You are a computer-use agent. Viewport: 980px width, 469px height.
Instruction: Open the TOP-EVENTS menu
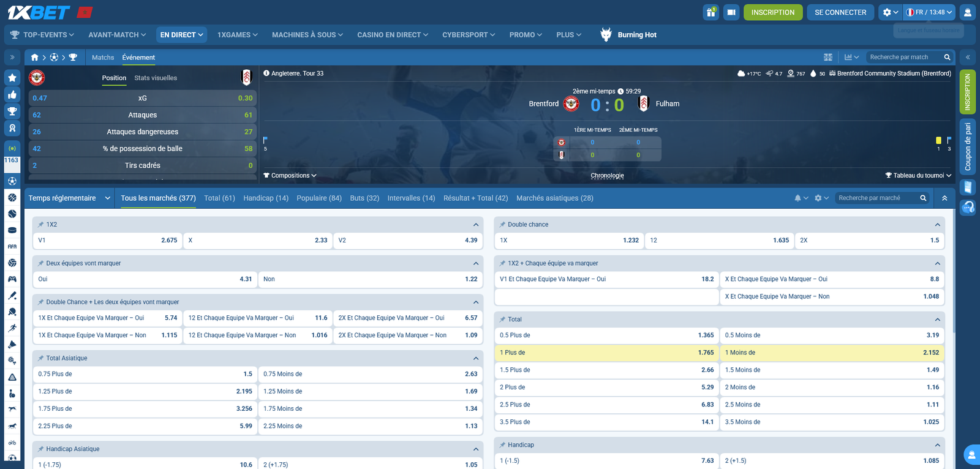point(42,35)
